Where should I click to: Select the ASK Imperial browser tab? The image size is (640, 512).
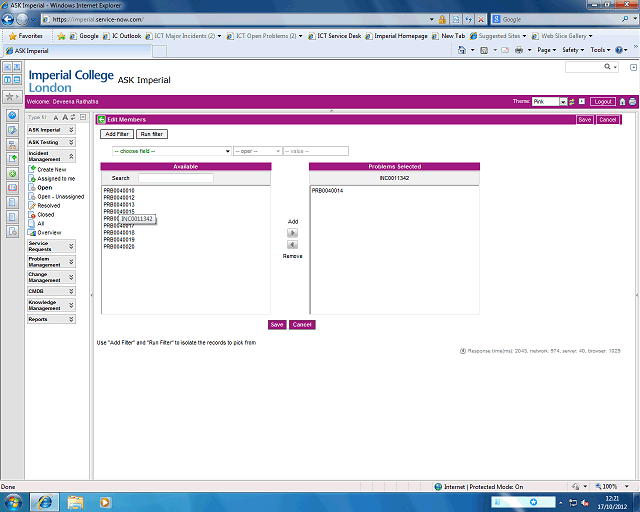pyautogui.click(x=28, y=50)
